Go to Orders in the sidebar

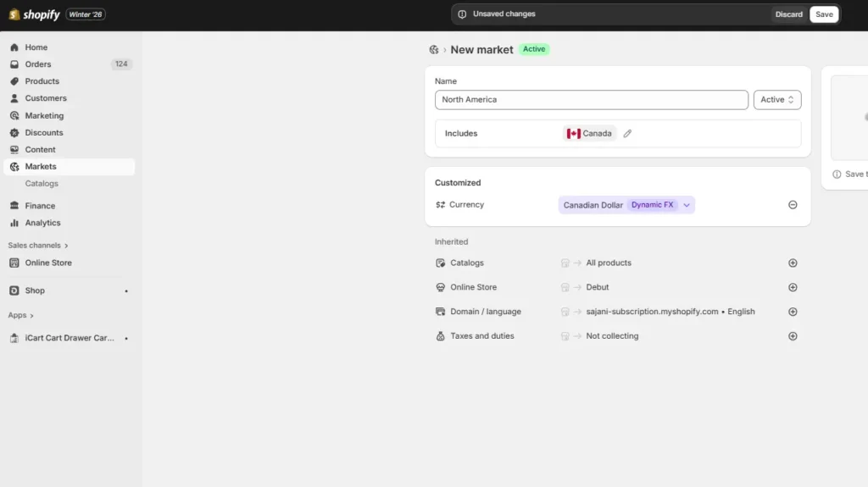coord(37,64)
